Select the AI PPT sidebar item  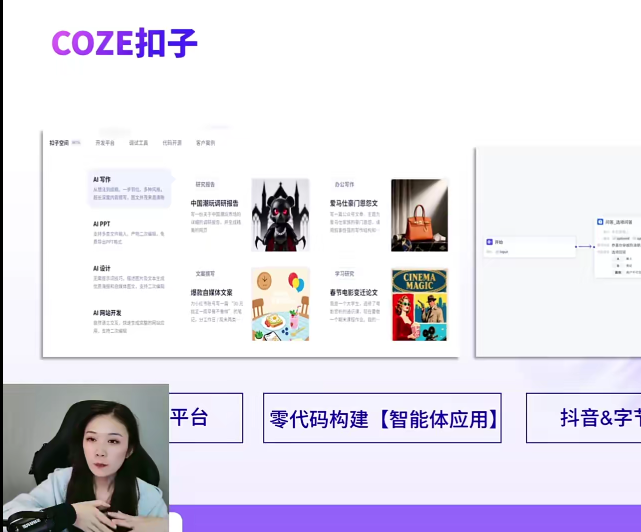129,232
